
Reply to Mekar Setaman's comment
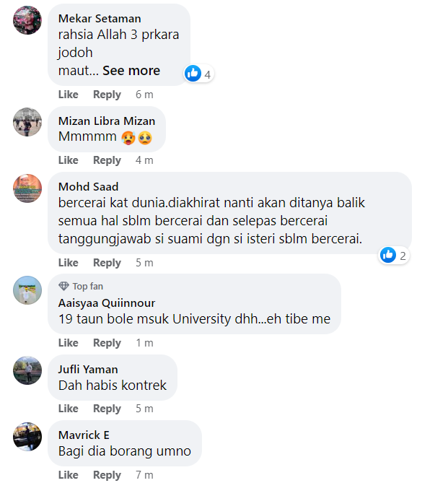pos(107,95)
